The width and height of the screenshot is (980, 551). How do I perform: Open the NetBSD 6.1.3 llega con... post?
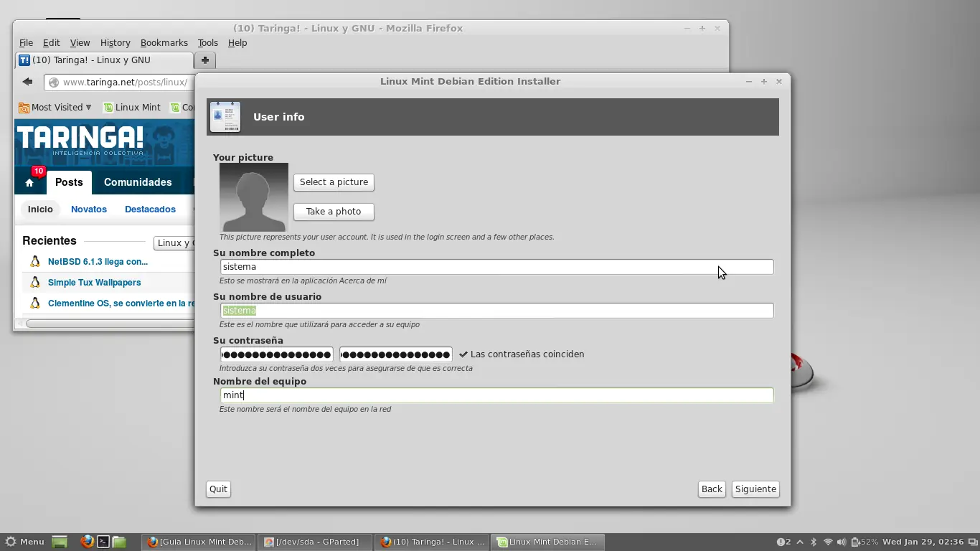[x=98, y=262]
